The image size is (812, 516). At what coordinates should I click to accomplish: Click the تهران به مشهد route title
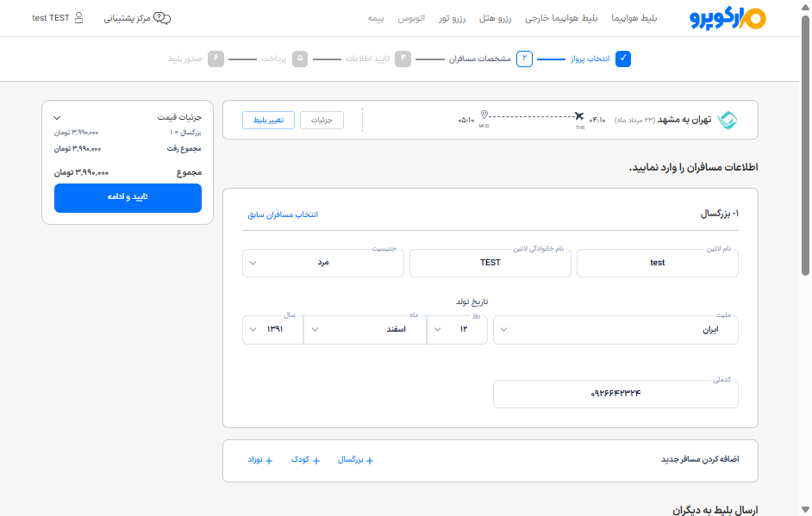(684, 120)
